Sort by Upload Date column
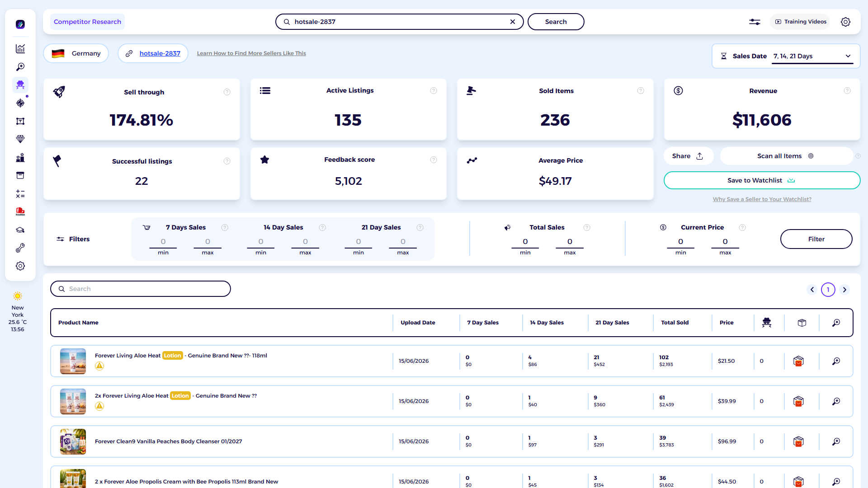The width and height of the screenshot is (868, 488). 418,323
